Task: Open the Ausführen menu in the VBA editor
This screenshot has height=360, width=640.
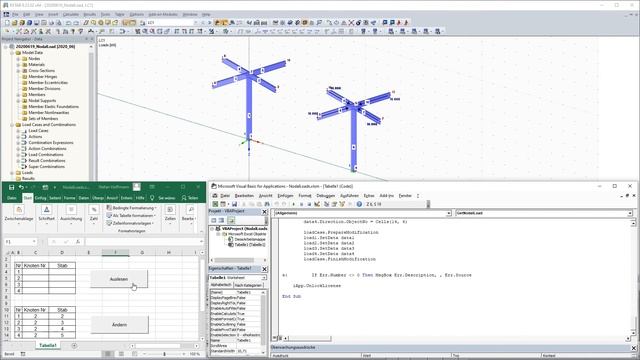Action: coord(349,196)
